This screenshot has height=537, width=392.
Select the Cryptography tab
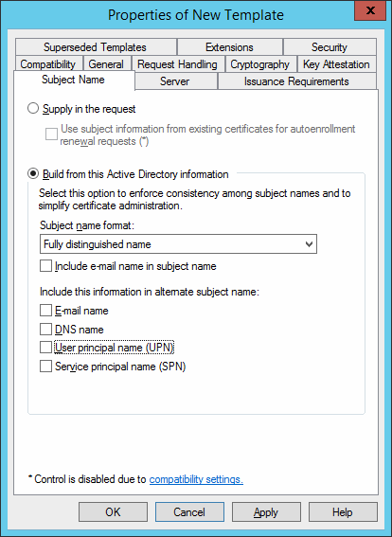(260, 64)
